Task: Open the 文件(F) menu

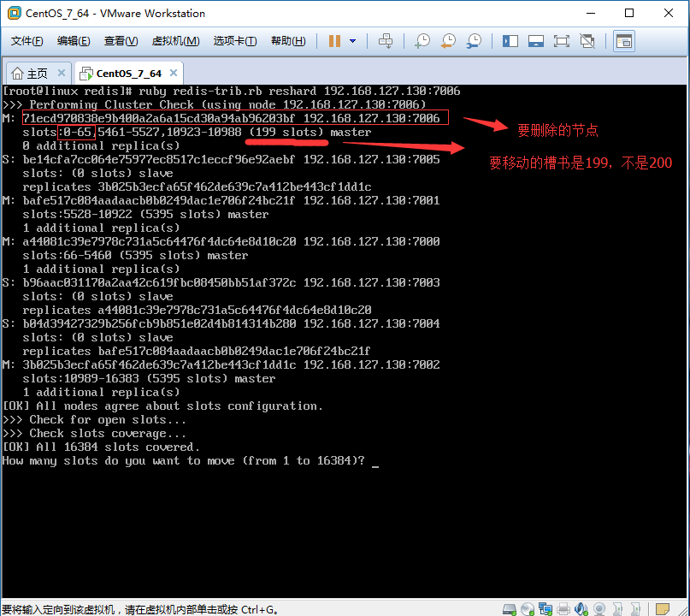Action: pyautogui.click(x=27, y=41)
